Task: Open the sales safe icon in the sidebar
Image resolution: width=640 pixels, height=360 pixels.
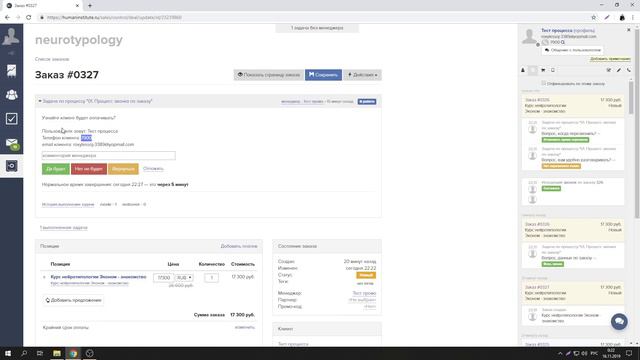Action: [x=11, y=166]
